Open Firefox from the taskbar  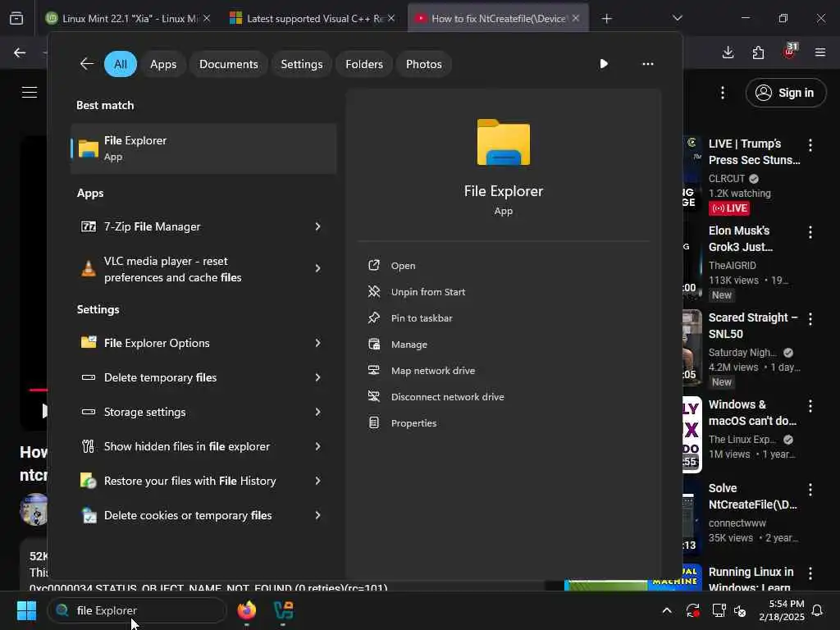pyautogui.click(x=247, y=610)
